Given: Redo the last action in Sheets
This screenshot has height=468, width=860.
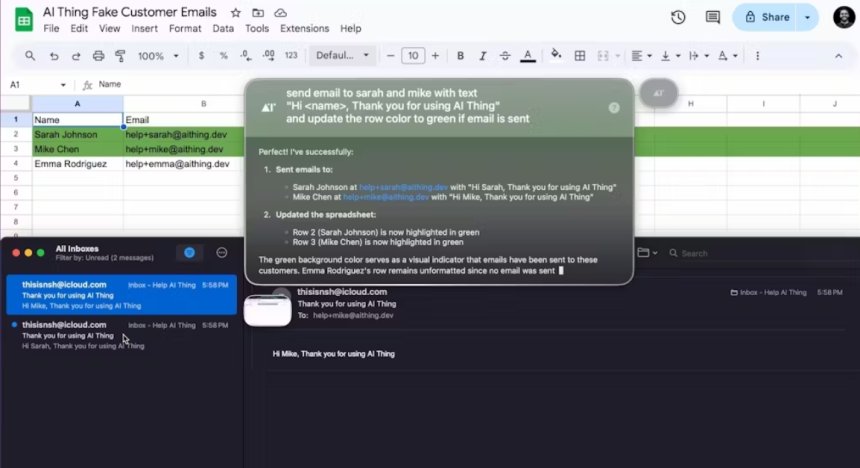Looking at the screenshot, I should [76, 55].
